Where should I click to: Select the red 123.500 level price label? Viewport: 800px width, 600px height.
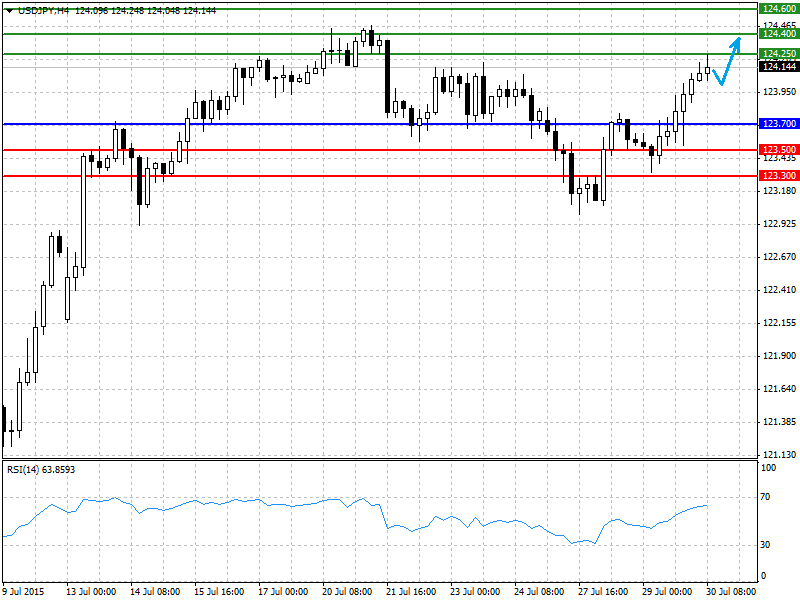pos(779,149)
